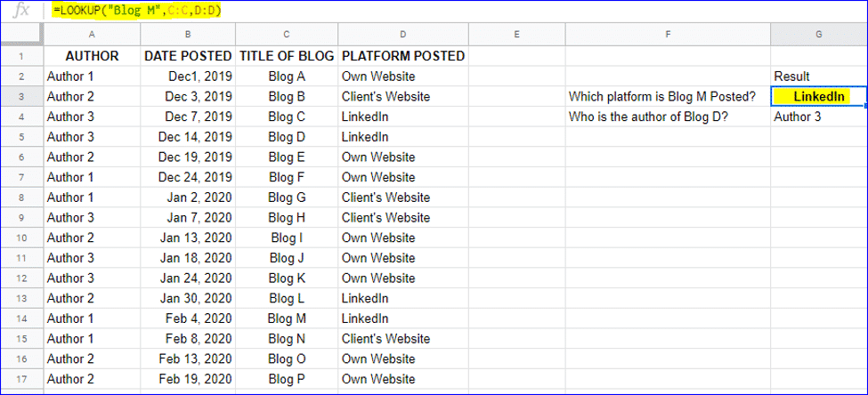The width and height of the screenshot is (868, 395).
Task: Select column C header
Action: click(x=286, y=35)
